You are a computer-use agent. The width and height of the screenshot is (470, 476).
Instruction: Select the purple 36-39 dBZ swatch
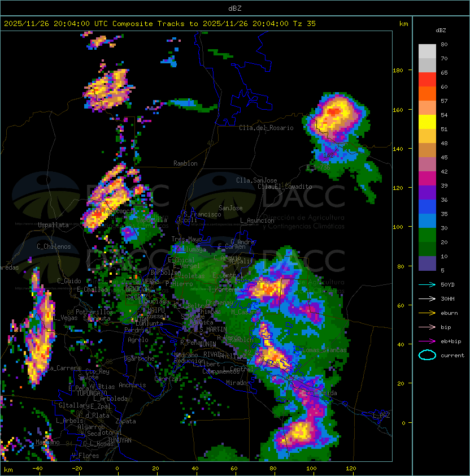pos(427,192)
